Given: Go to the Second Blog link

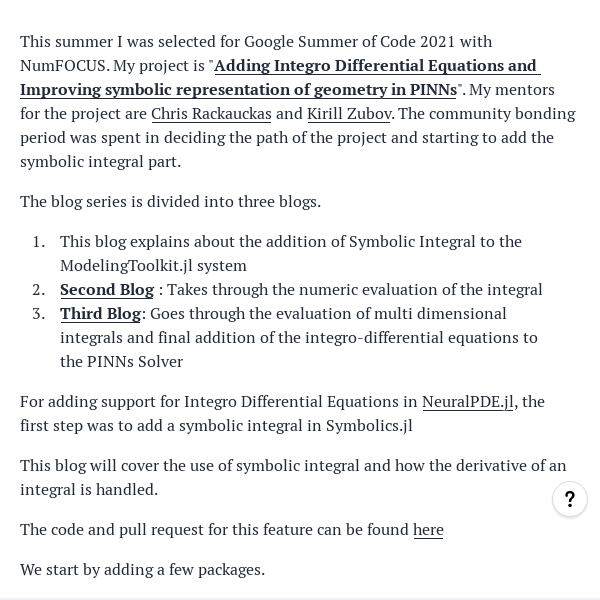Looking at the screenshot, I should pos(107,290).
